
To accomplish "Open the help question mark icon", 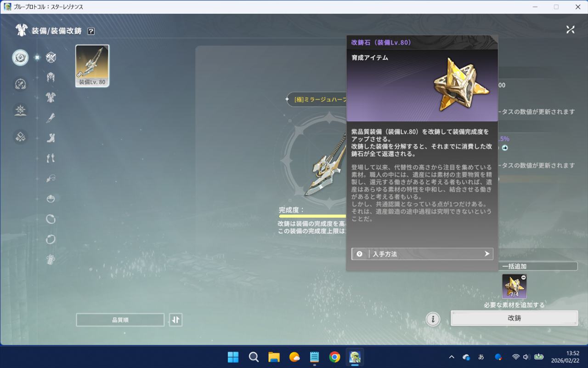I will [x=91, y=31].
